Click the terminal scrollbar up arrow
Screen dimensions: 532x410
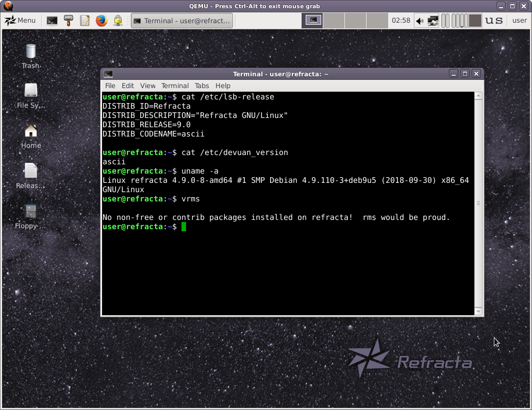[x=478, y=96]
